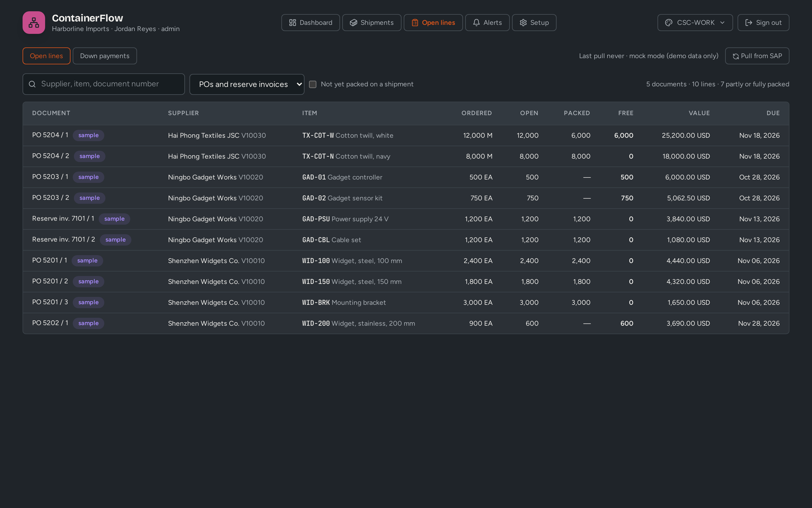The image size is (812, 508).
Task: Click the Sign out button
Action: point(763,23)
